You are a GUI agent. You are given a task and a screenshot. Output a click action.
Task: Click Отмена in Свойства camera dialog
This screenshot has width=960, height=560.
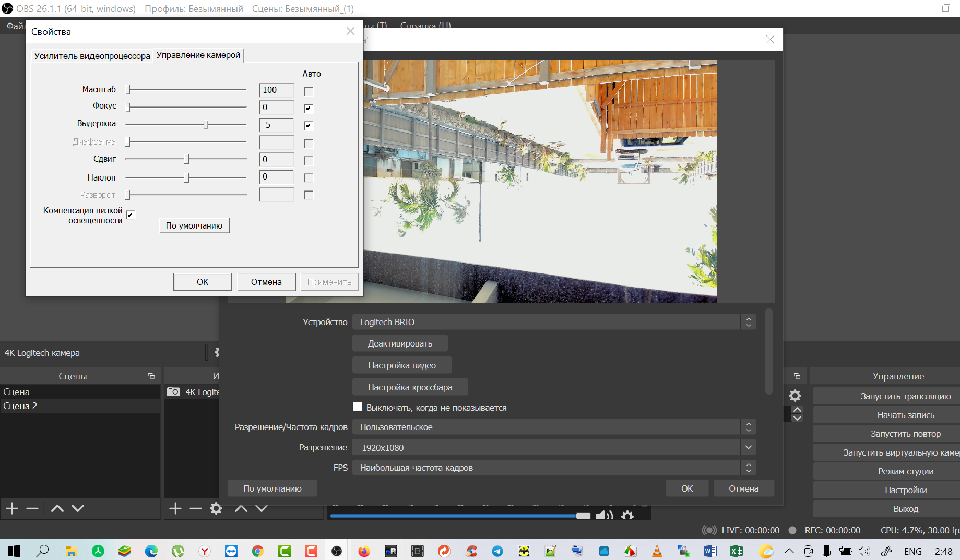coord(266,282)
